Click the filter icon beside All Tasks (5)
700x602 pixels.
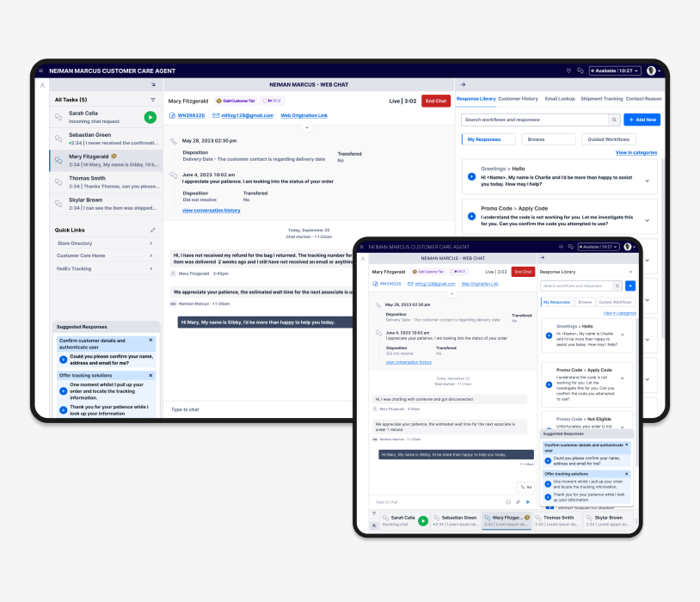click(153, 100)
